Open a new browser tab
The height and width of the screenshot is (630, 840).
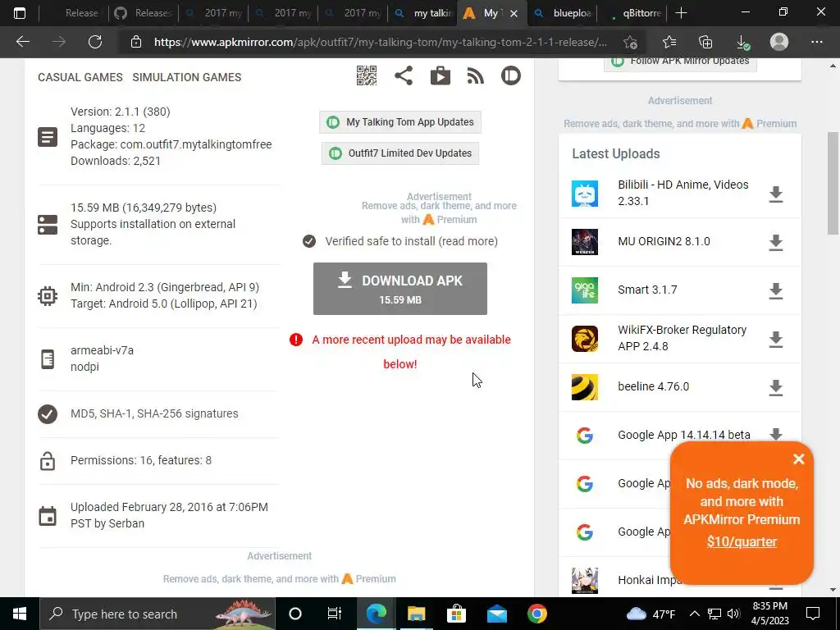pos(681,13)
